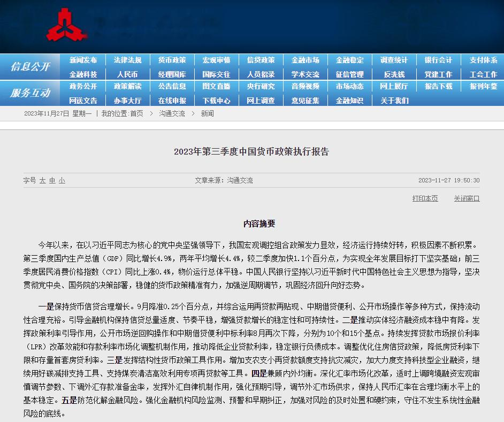Screen dimensions: 504x422
Task: Open the 法律法规 menu item
Action: click(127, 60)
